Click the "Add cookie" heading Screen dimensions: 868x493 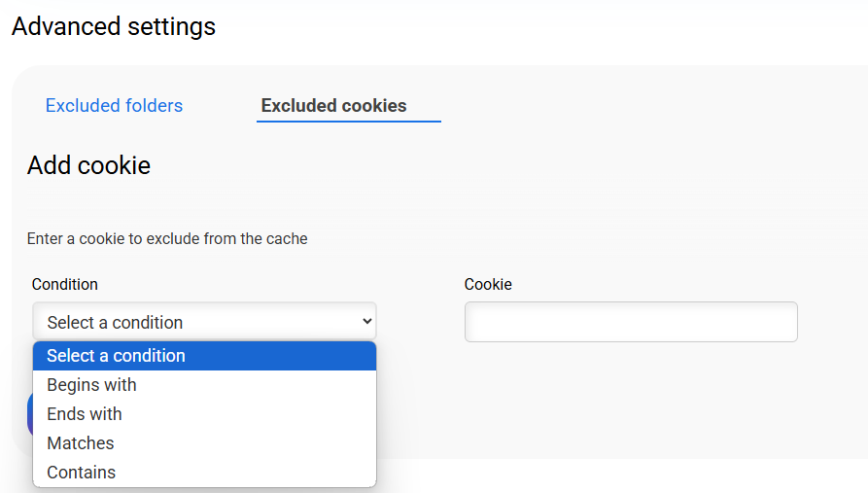pos(88,165)
